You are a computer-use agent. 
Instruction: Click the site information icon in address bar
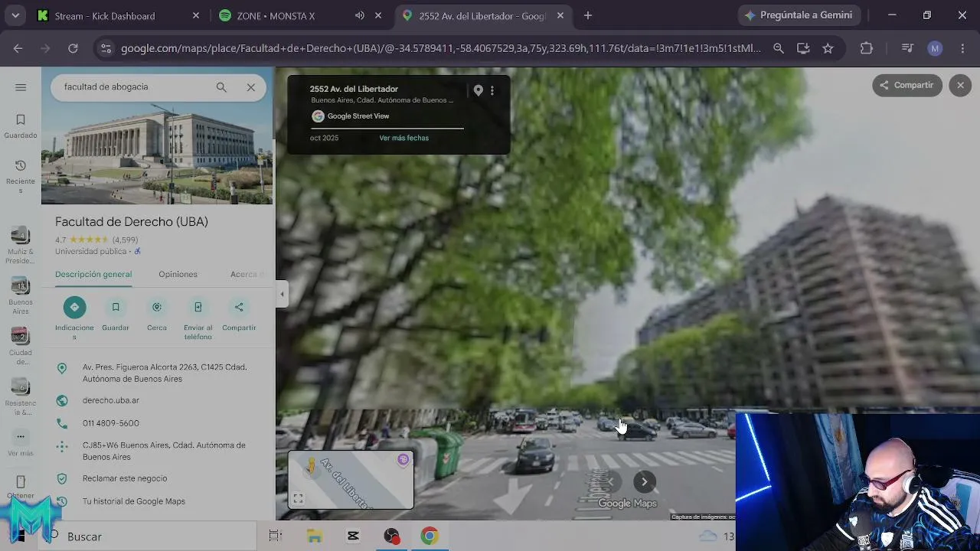click(106, 48)
